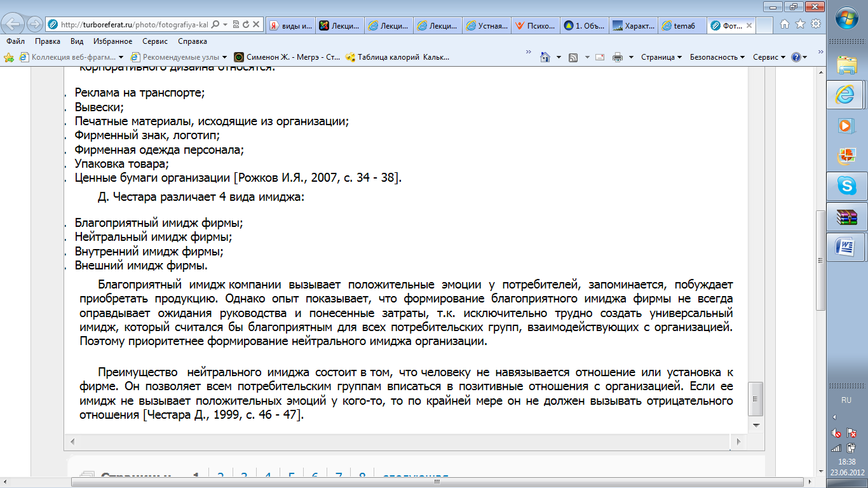Click the page's outer vertical scrollbar thumb

tap(820, 259)
